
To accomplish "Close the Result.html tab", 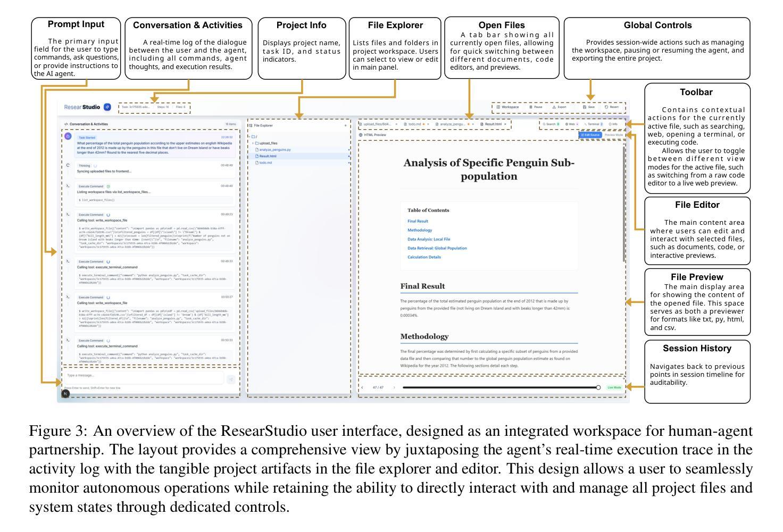I will [x=505, y=124].
